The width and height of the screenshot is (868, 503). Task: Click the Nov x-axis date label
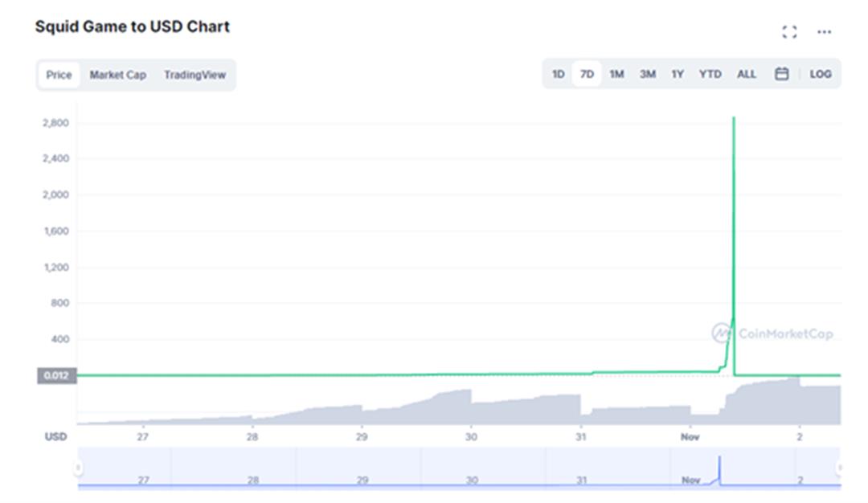point(690,437)
